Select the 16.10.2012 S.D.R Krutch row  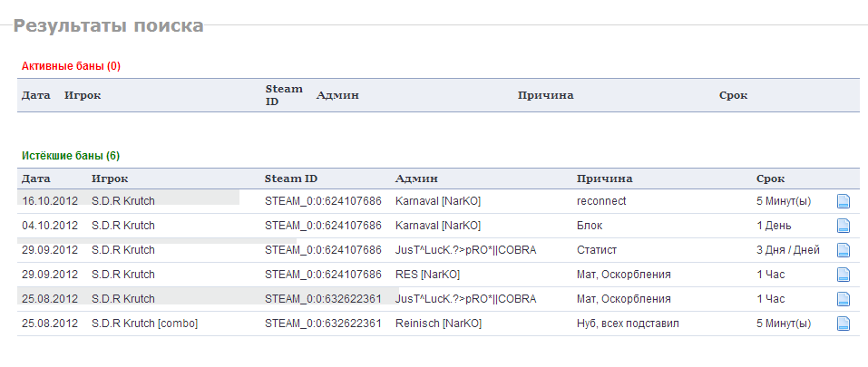[438, 201]
